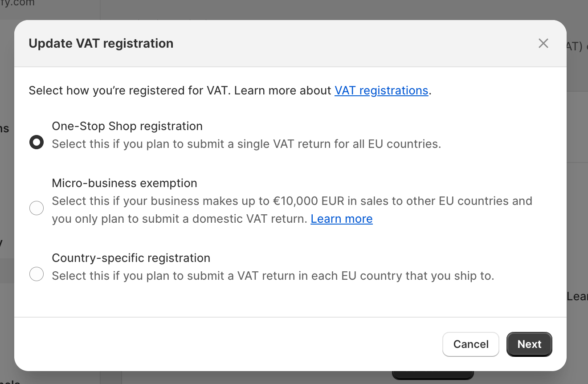
Task: Click the empty radio circle beside Country-specific registration
Action: [37, 274]
